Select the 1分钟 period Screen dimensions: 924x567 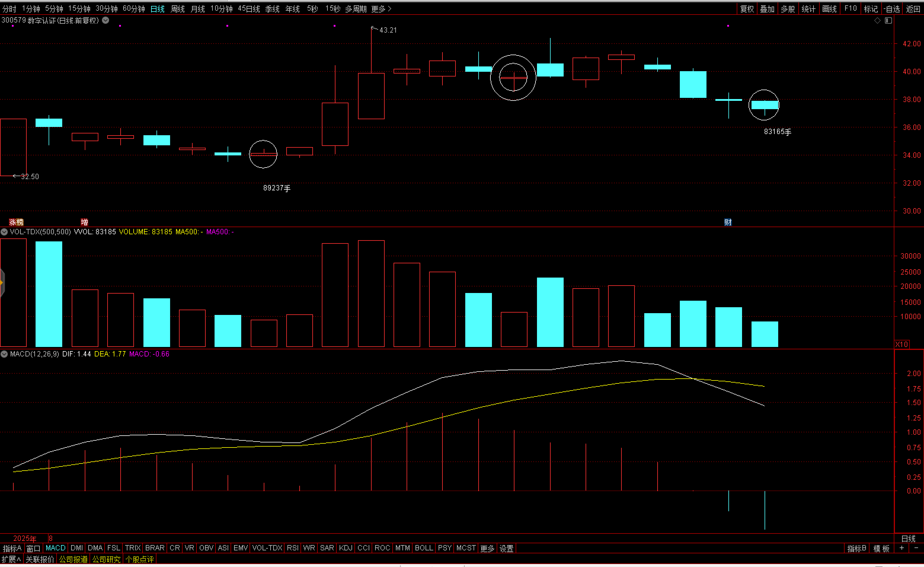pyautogui.click(x=31, y=9)
